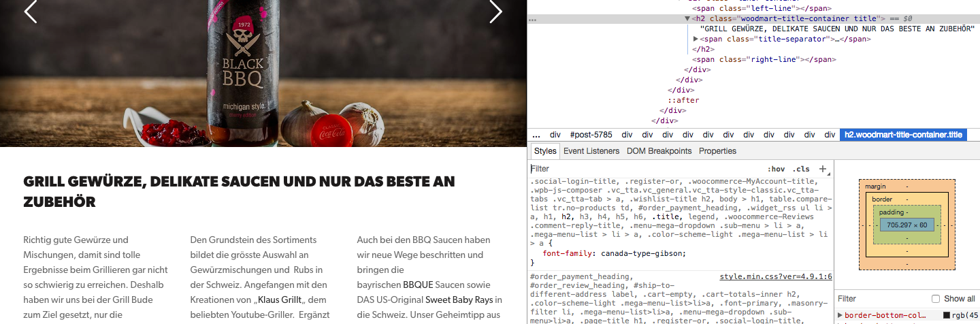The height and width of the screenshot is (324, 980).
Task: Expand the border-bottom-color computed property
Action: tap(840, 315)
